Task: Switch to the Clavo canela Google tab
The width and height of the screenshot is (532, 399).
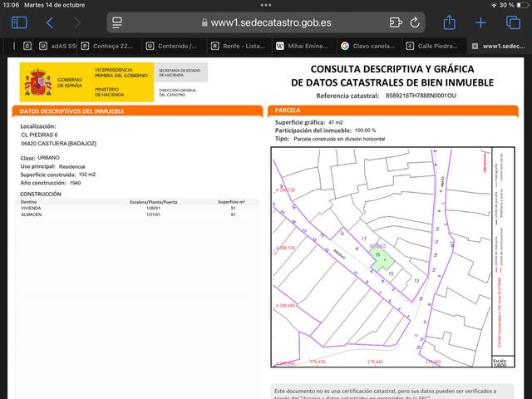Action: pyautogui.click(x=368, y=46)
